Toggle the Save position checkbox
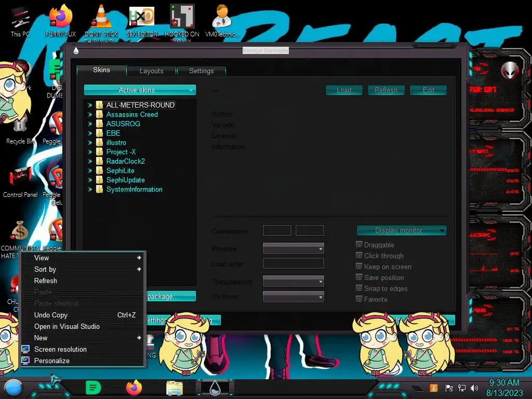 (359, 277)
